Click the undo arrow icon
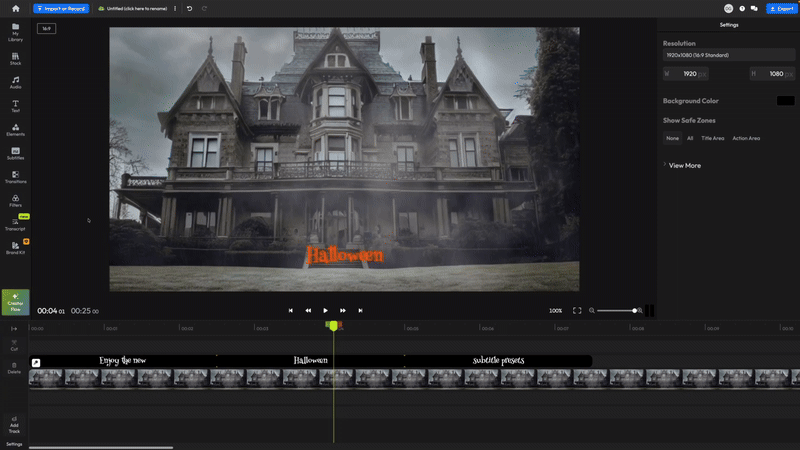Image resolution: width=800 pixels, height=450 pixels. pos(189,8)
